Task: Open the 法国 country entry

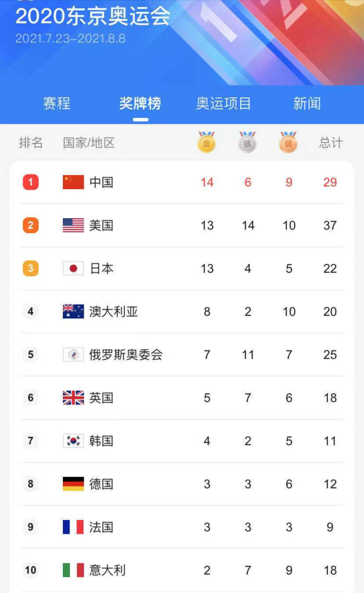Action: coord(182,527)
